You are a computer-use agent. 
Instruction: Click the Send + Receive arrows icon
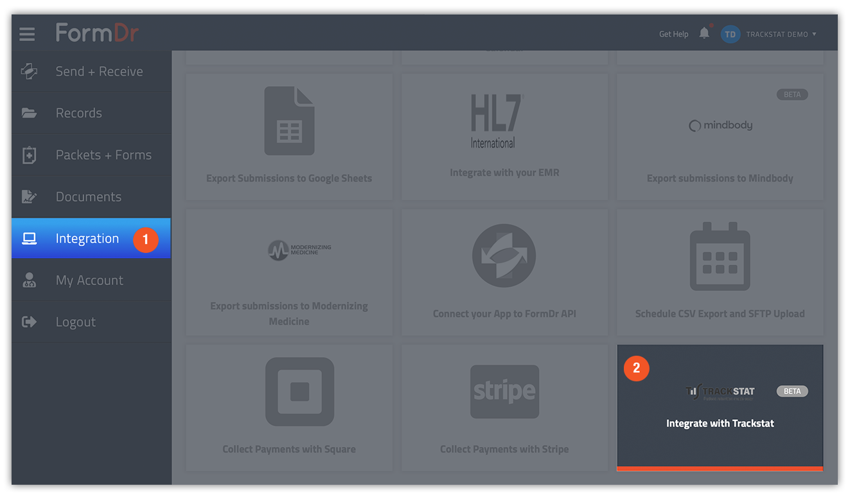tap(30, 71)
